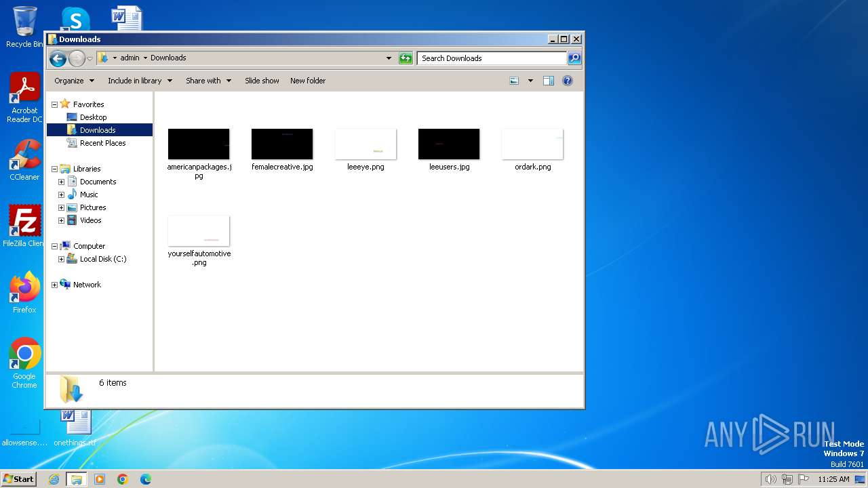
Task: Toggle the preview pane
Action: [x=549, y=81]
